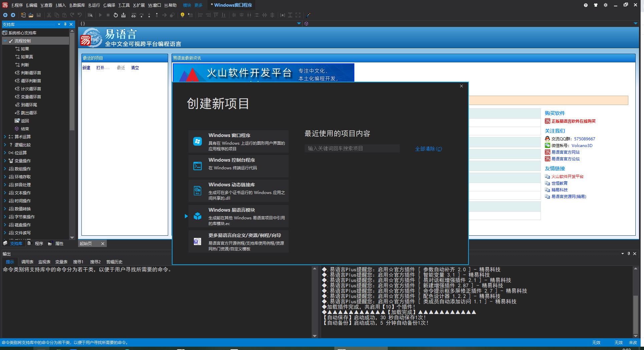This screenshot has height=350, width=644.
Task: Close the 起始页 tab
Action: [x=103, y=244]
